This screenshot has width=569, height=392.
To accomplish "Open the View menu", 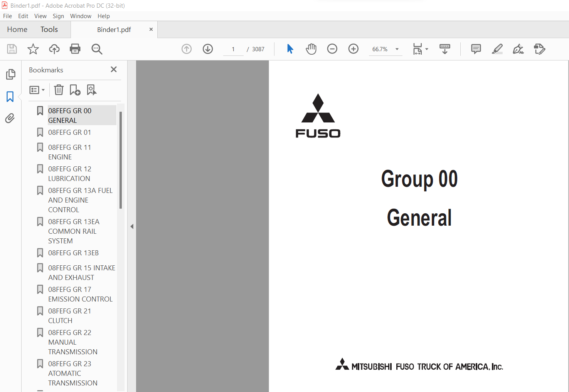I will point(40,16).
